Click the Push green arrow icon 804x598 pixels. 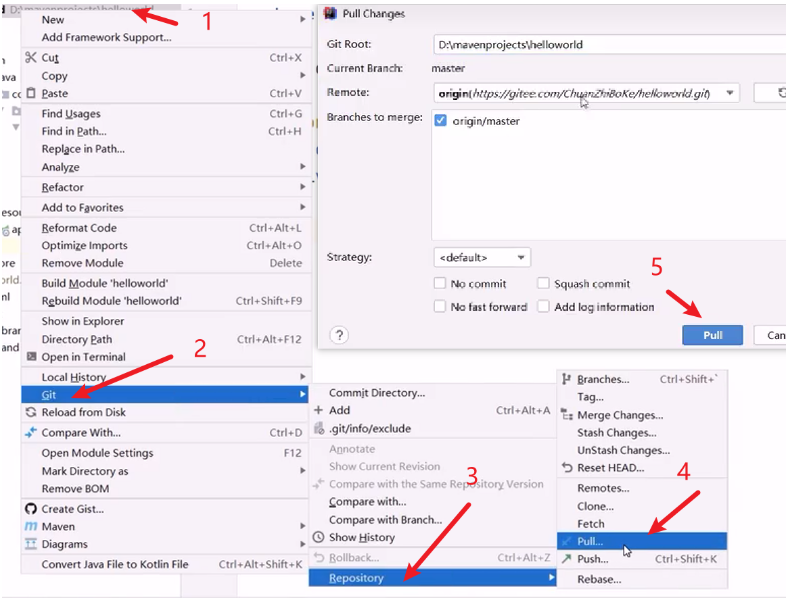[x=567, y=559]
